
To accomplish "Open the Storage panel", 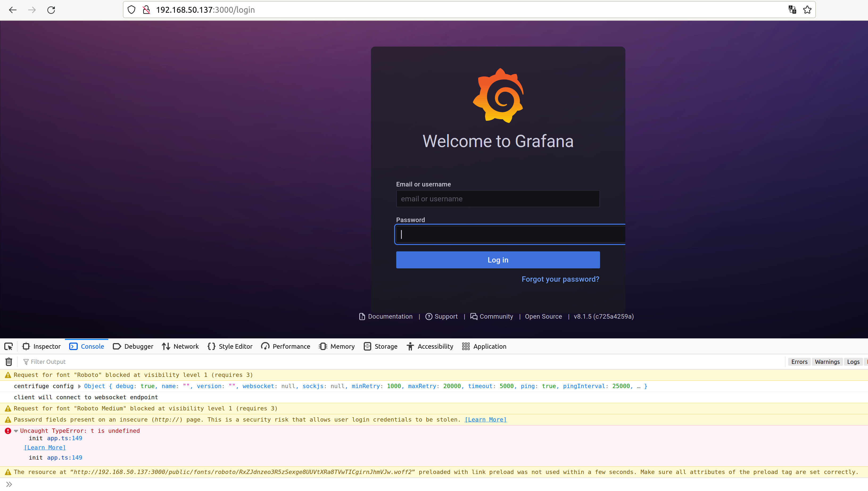I will (x=380, y=346).
